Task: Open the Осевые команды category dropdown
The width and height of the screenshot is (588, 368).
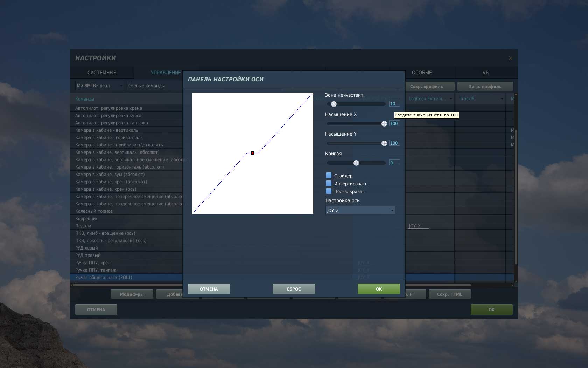Action: pos(155,86)
